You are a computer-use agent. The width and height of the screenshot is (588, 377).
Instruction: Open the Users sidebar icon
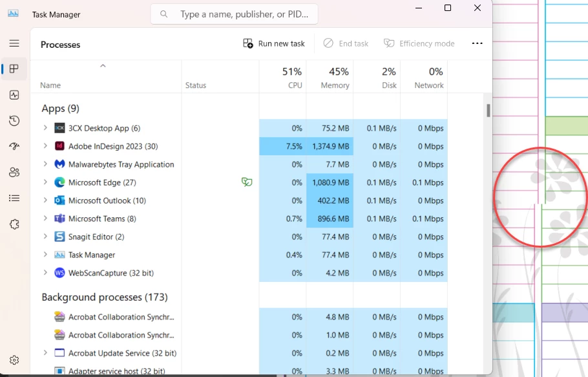[14, 173]
